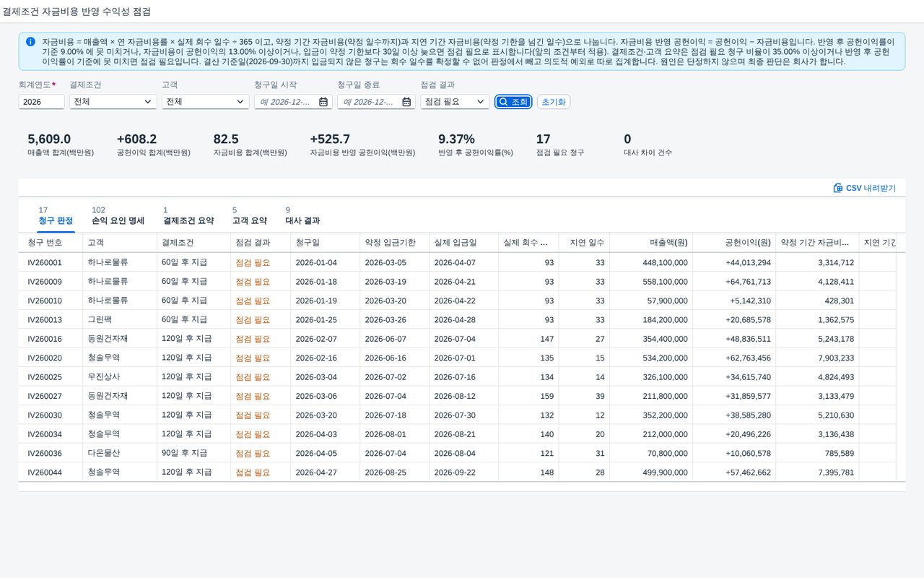This screenshot has width=924, height=578.
Task: Click the 결제조건 column header in the table
Action: (x=193, y=243)
